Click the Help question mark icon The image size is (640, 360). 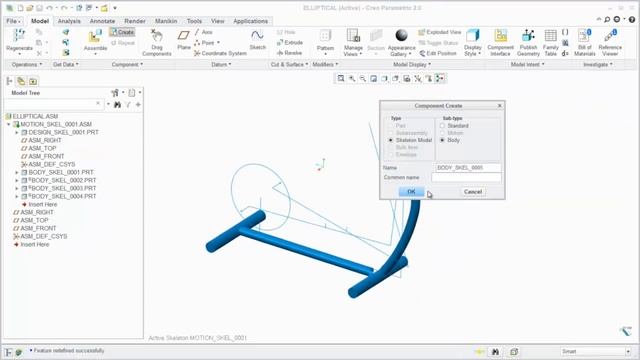(x=631, y=19)
